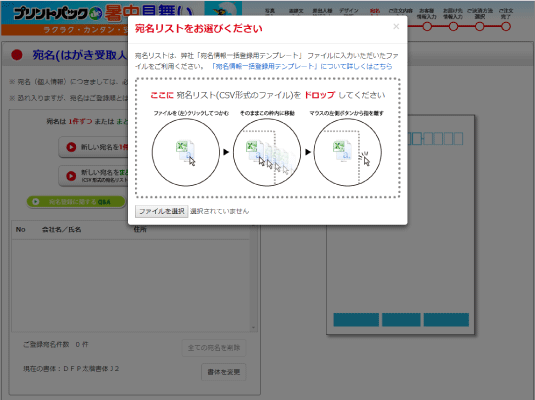Select the last order-complete step circle
The image size is (535, 400).
click(506, 26)
